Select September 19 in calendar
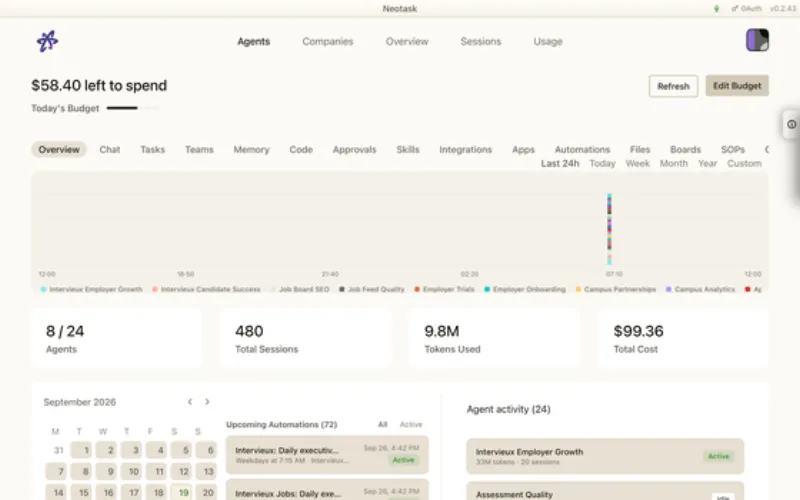Image resolution: width=800 pixels, height=500 pixels. [x=182, y=492]
